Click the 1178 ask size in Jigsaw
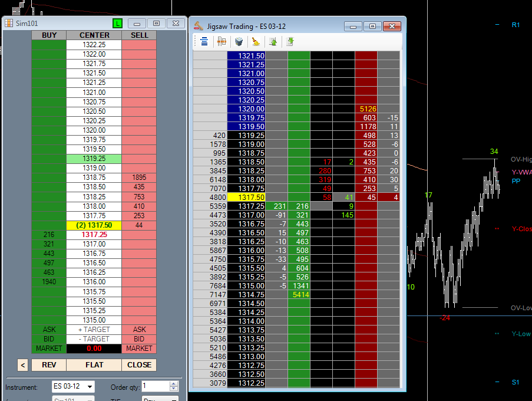This screenshot has width=532, height=401. 366,126
